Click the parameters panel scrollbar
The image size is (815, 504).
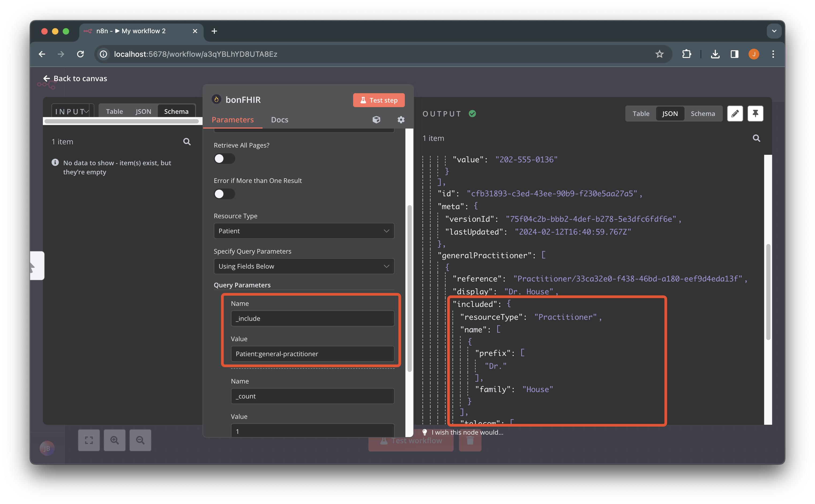coord(409,288)
